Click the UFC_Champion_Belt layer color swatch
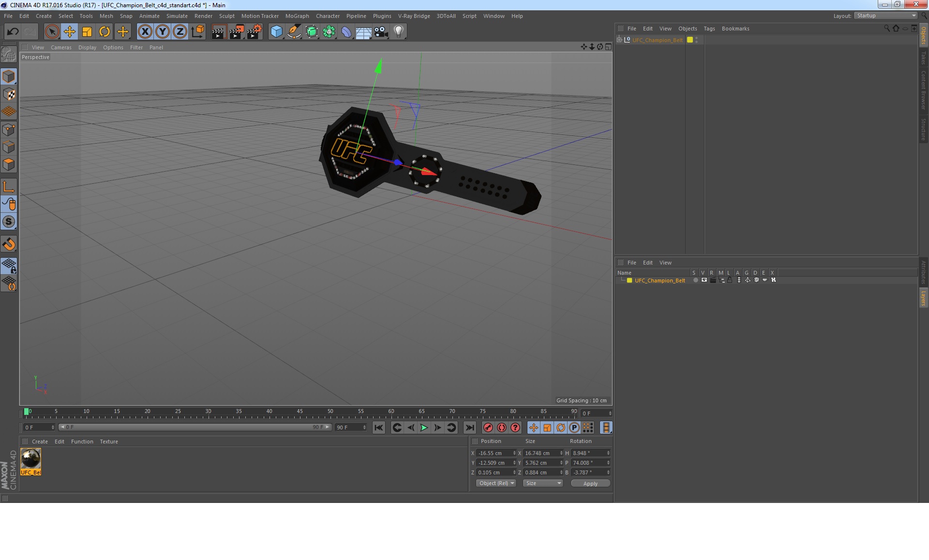 click(x=629, y=280)
